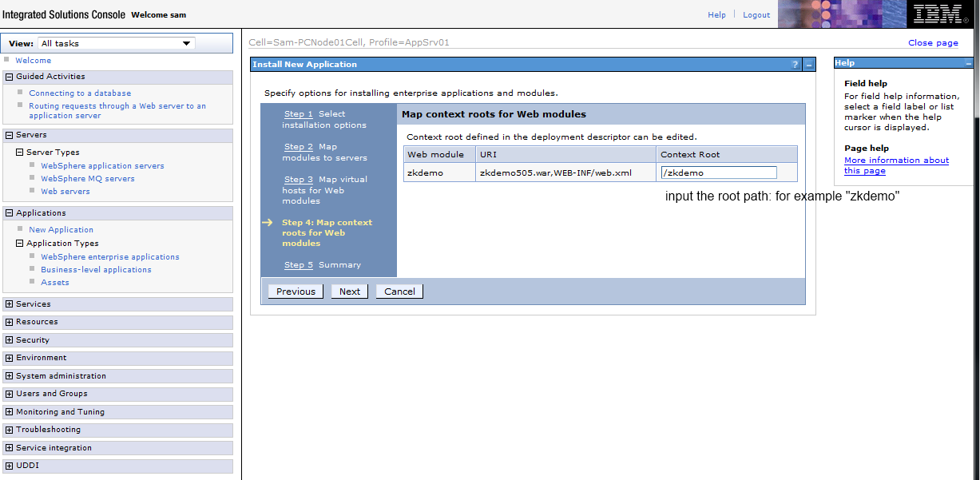Click the Integrated Solutions Console title

click(x=64, y=14)
